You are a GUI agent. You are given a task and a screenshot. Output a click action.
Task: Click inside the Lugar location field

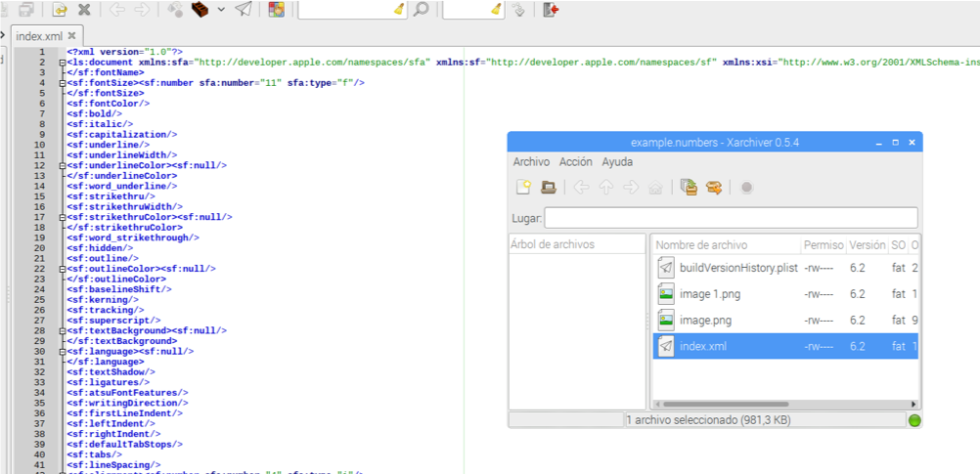731,218
